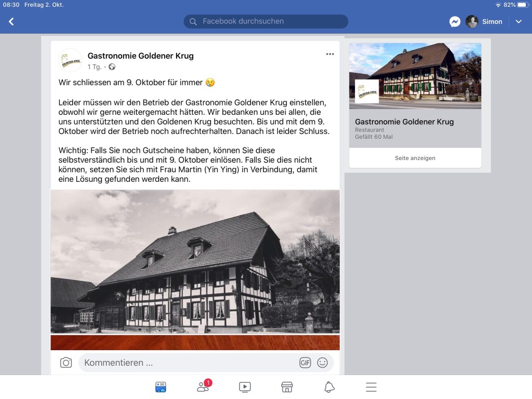
Task: Enlarge the black-and-white house photo
Action: 195,262
